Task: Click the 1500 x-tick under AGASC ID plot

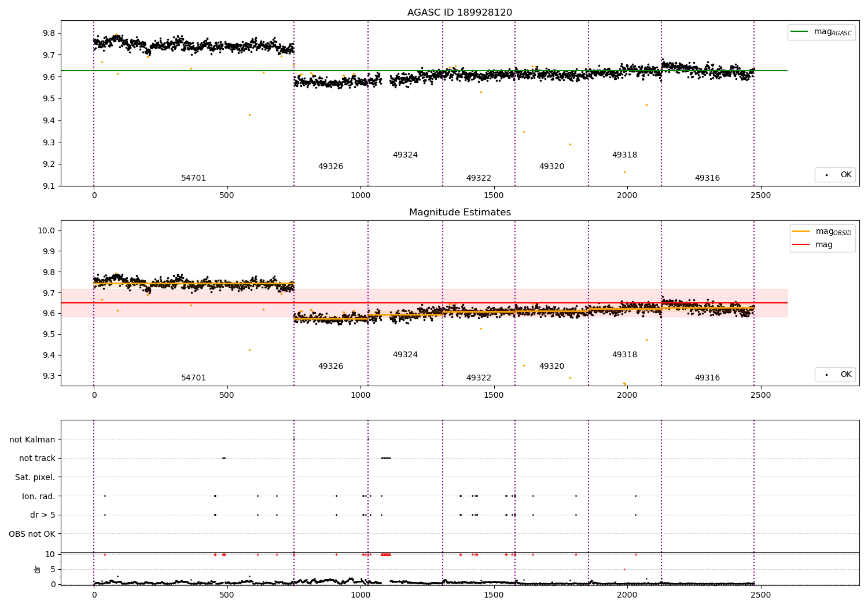Action: 494,196
